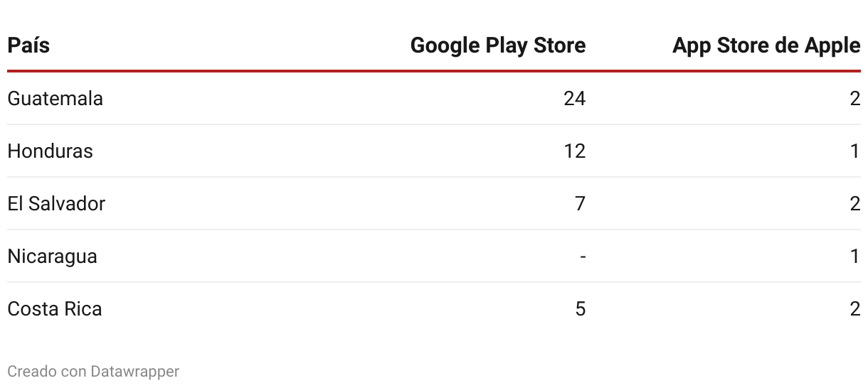Screen dimensions: 868x388
Task: Select the Nicaragua row label
Action: point(52,256)
